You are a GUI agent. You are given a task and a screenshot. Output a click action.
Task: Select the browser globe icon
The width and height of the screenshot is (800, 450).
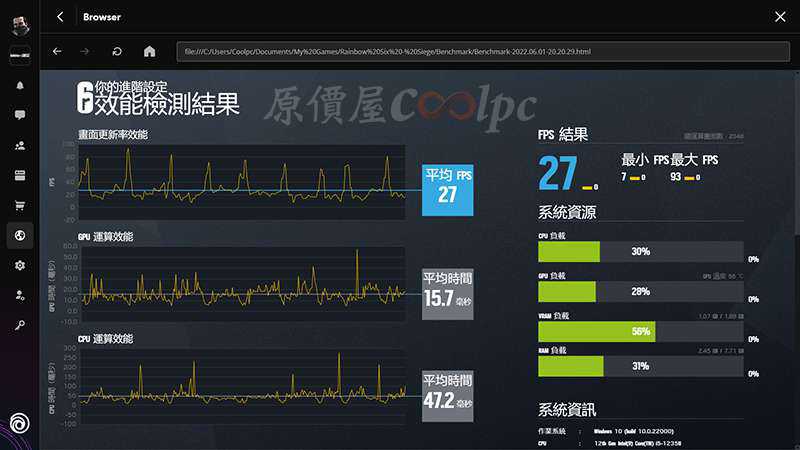[20, 235]
